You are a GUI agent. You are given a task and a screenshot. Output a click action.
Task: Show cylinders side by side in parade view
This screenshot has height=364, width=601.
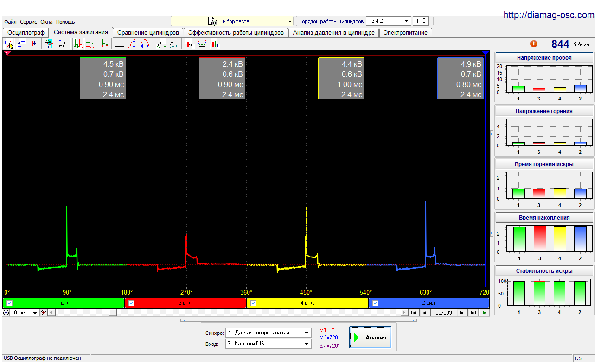[79, 44]
